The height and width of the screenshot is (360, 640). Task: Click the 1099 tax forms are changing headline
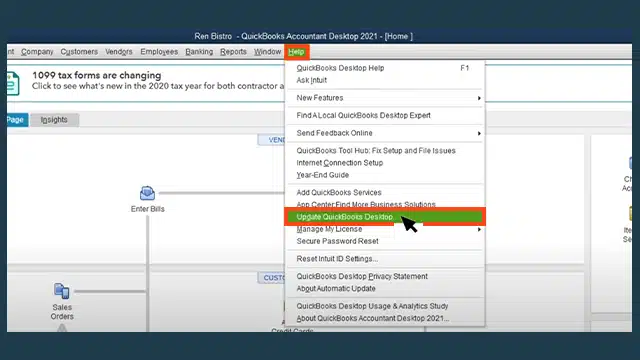coord(97,75)
